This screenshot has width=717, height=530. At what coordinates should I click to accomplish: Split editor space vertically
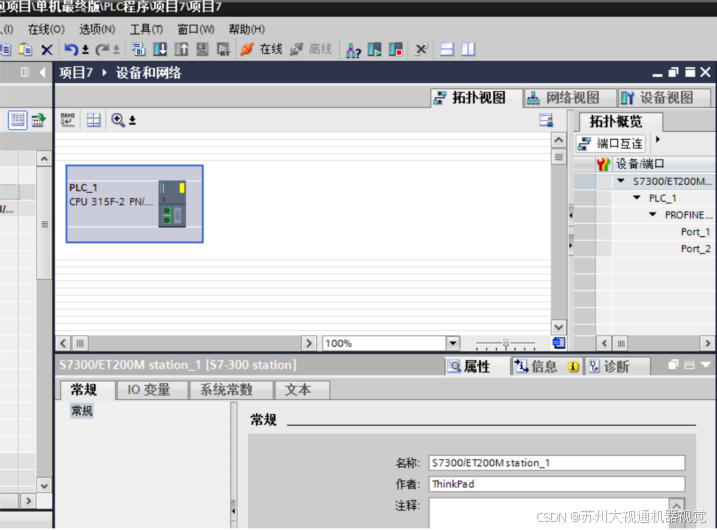[x=468, y=49]
